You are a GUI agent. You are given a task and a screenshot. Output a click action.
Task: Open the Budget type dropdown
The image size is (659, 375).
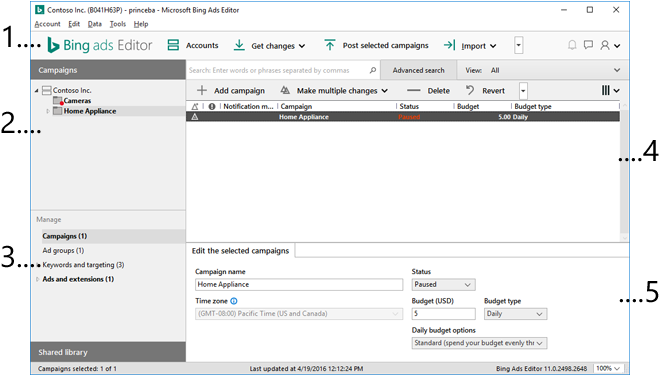point(515,314)
